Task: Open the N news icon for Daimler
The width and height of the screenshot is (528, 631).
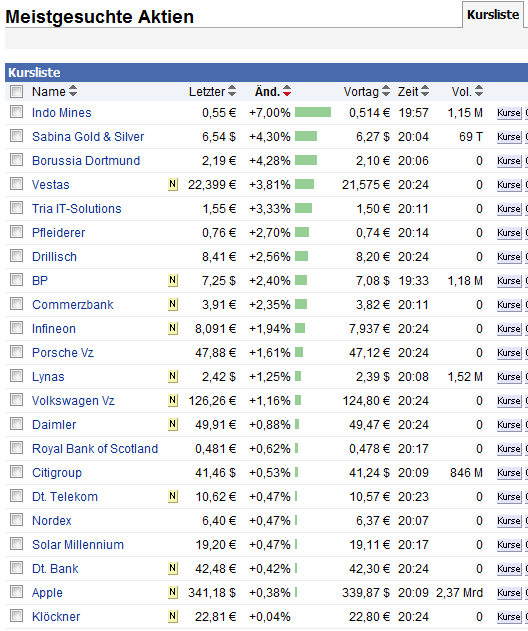Action: (173, 424)
